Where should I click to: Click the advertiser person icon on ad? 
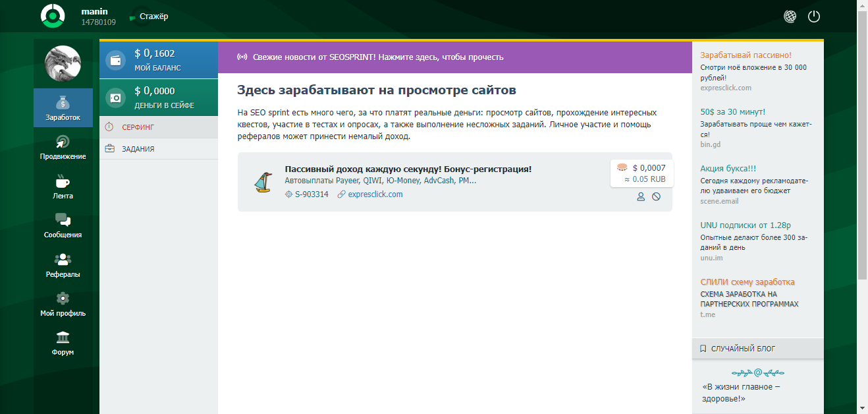point(641,196)
